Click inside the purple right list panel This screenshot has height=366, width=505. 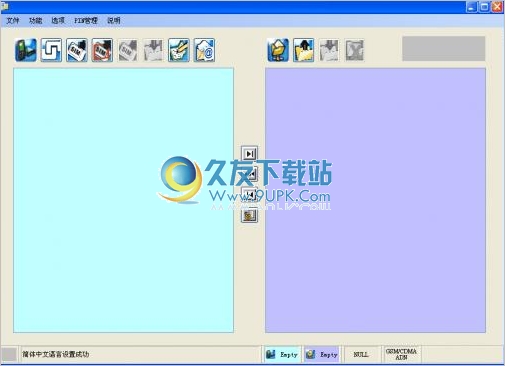pyautogui.click(x=375, y=200)
